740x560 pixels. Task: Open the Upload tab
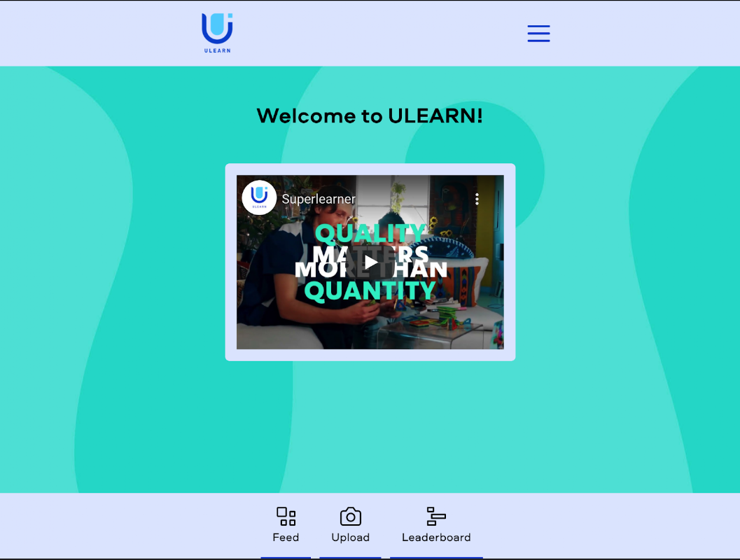(350, 524)
